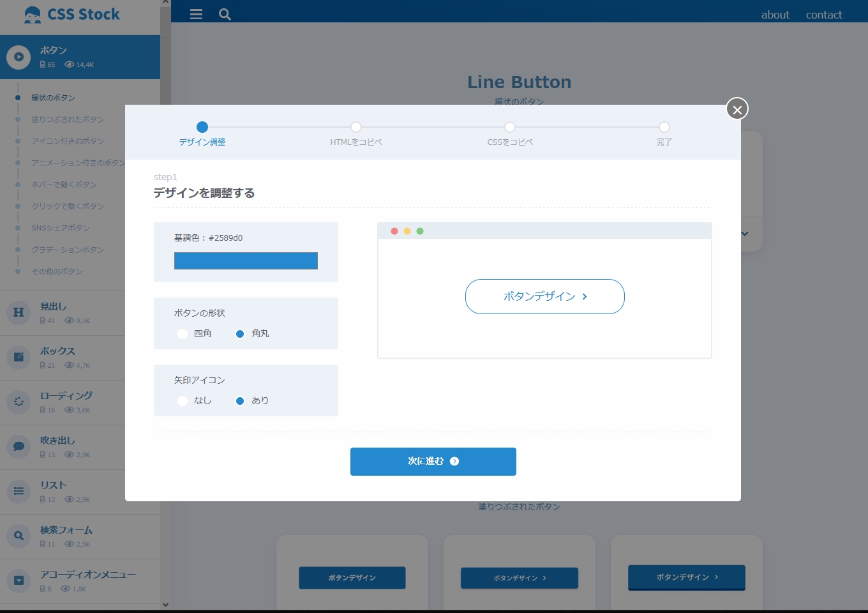
Task: Click first filled ボタンデザイン sample without arrow
Action: pyautogui.click(x=352, y=578)
